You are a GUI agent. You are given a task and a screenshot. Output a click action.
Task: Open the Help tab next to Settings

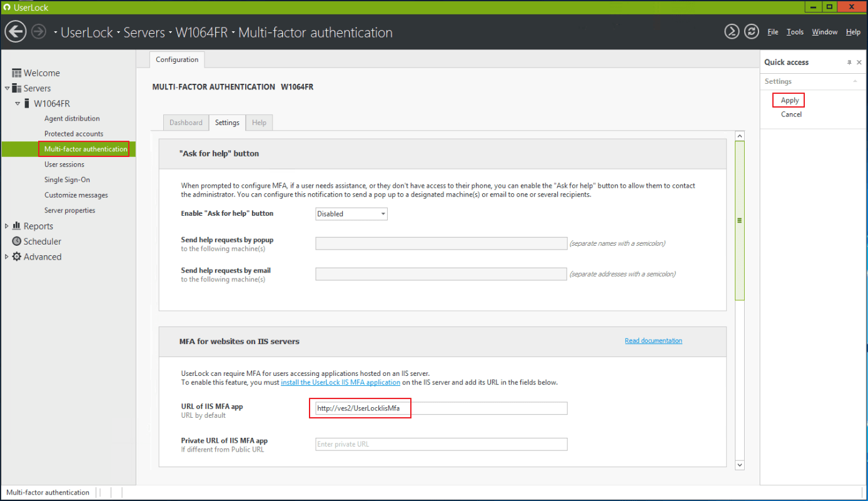(259, 123)
